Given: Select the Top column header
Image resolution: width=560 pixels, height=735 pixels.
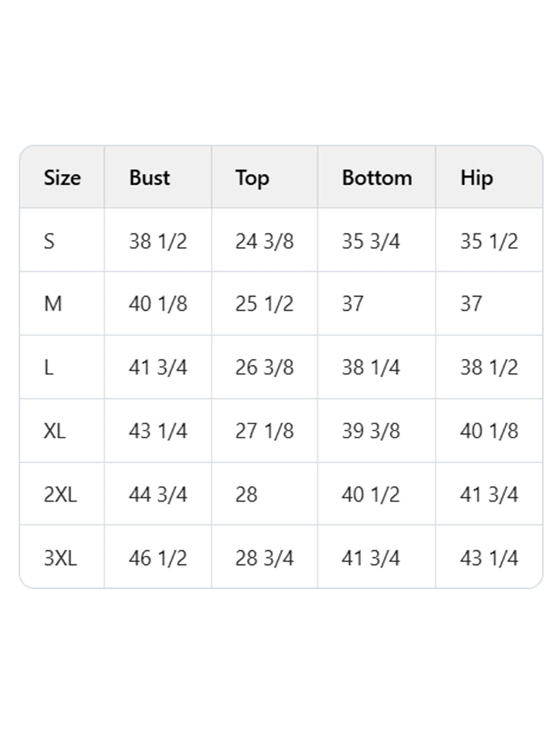Looking at the screenshot, I should [x=252, y=178].
